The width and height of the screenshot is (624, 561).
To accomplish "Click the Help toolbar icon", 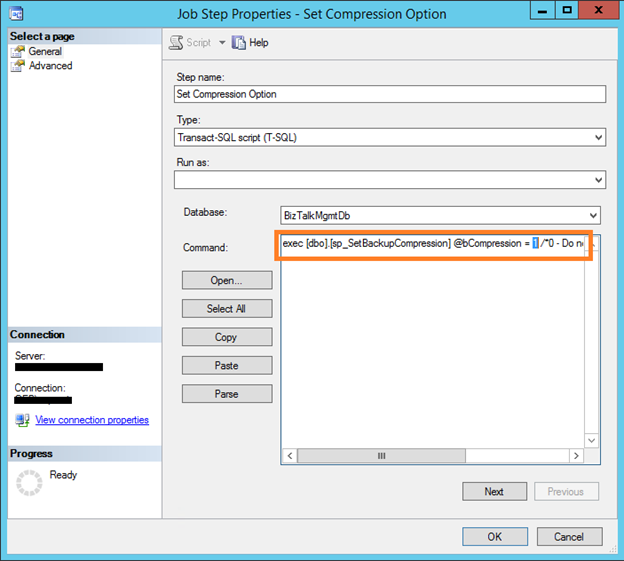I will (x=239, y=43).
